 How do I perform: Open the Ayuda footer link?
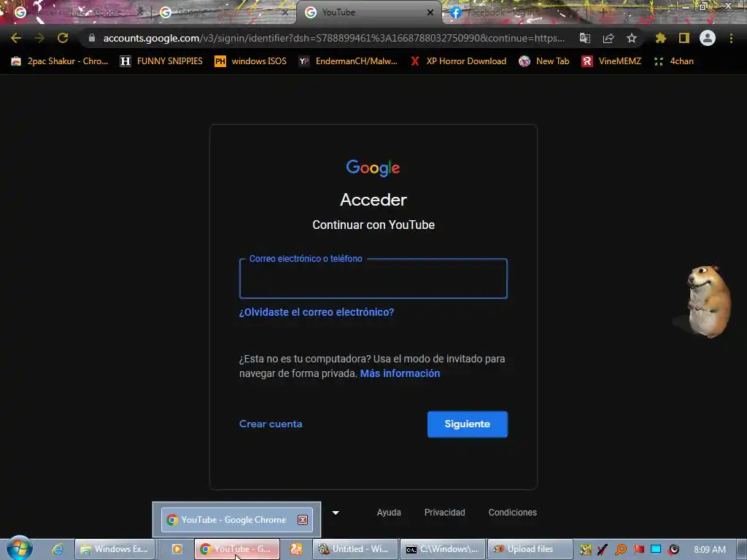coord(389,513)
